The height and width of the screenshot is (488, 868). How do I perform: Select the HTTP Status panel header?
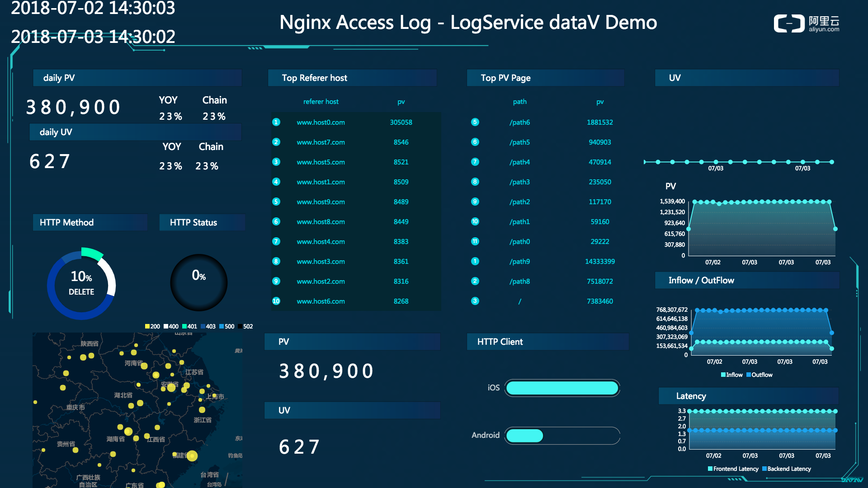point(202,222)
